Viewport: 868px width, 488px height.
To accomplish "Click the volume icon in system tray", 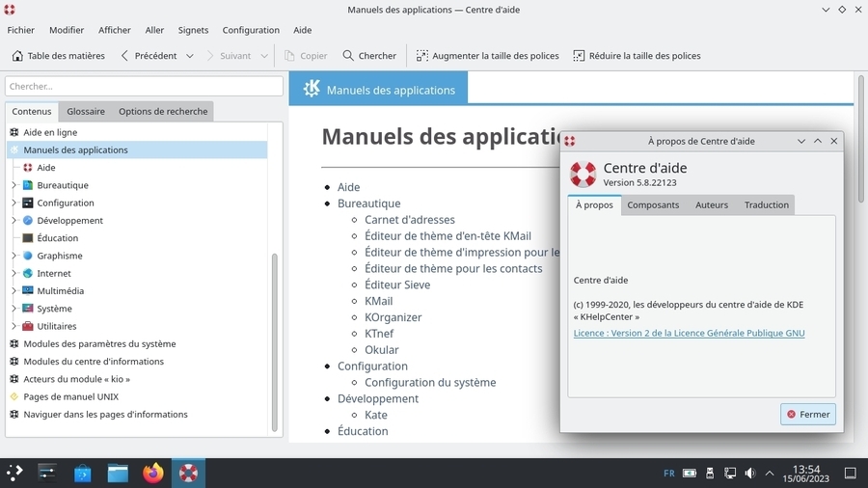I will (x=750, y=474).
